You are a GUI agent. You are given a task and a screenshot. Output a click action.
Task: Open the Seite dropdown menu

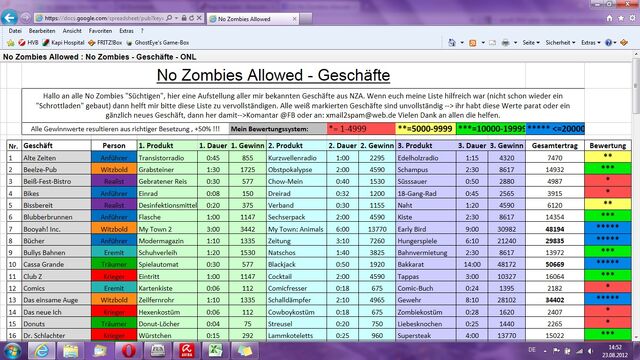[x=531, y=42]
